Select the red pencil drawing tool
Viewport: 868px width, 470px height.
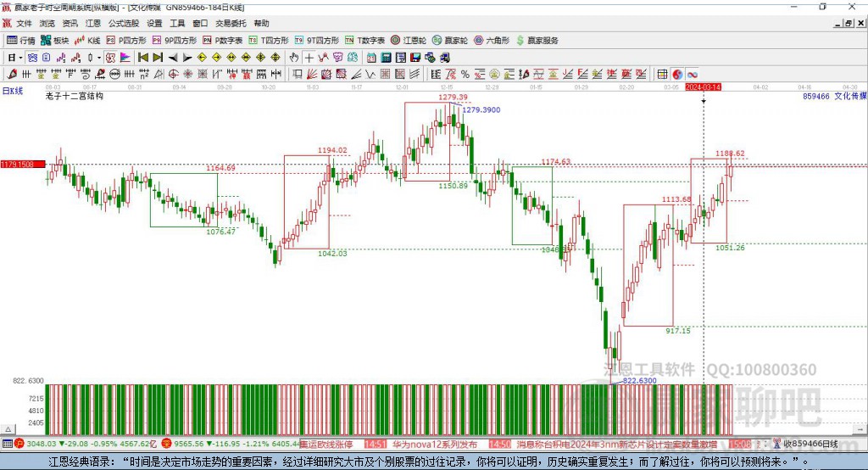(12, 75)
